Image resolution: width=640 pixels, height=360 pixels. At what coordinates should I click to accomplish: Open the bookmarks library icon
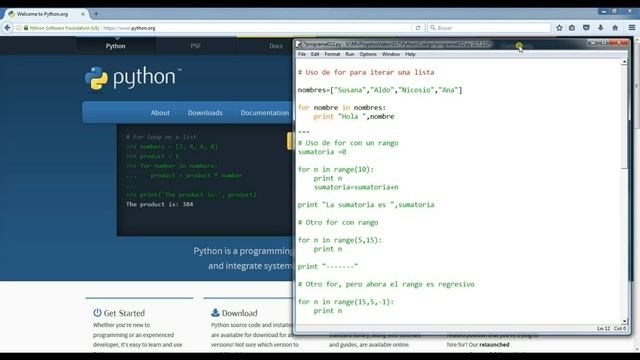point(572,28)
